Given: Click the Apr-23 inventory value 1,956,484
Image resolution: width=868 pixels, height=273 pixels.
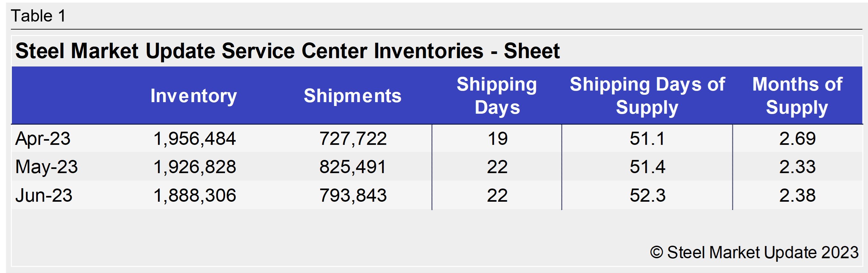Looking at the screenshot, I should tap(195, 138).
